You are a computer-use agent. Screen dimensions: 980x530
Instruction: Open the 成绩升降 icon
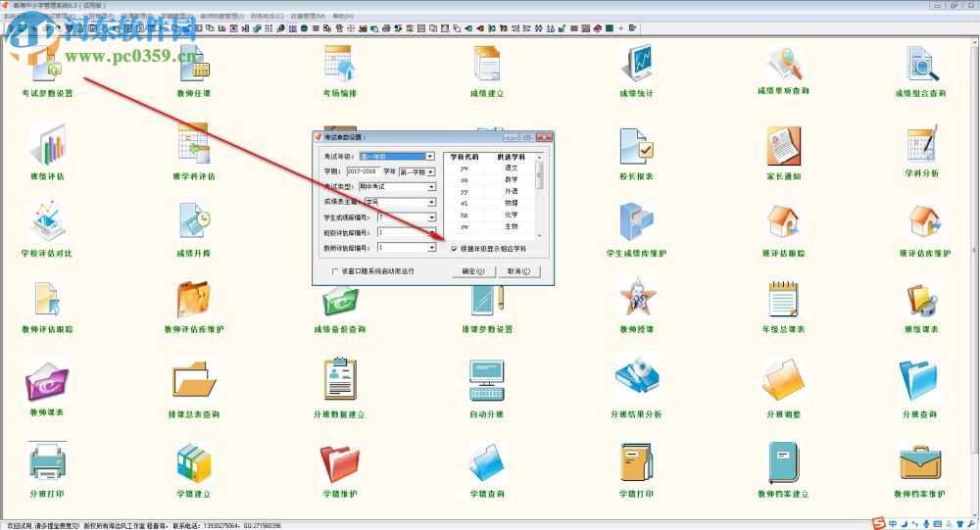194,221
